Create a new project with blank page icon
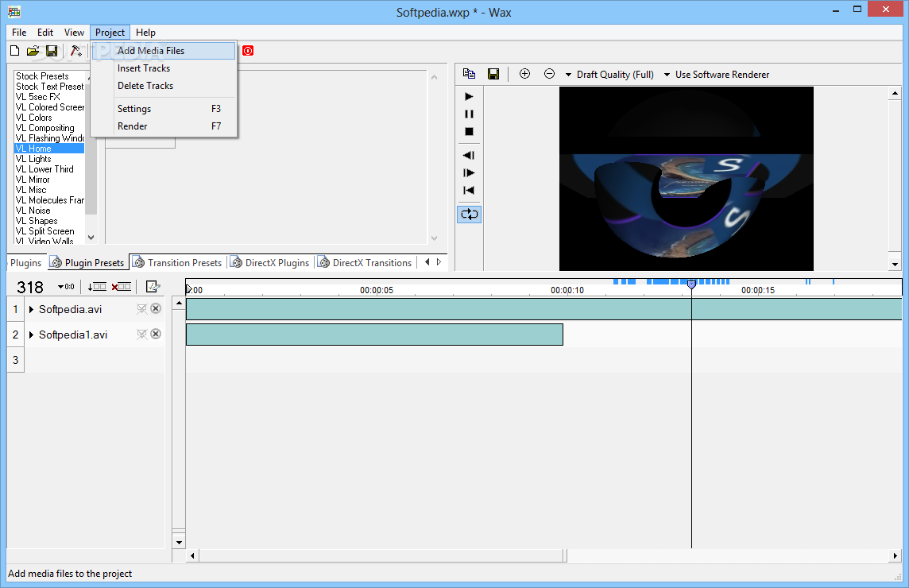Image resolution: width=909 pixels, height=588 pixels. 15,51
